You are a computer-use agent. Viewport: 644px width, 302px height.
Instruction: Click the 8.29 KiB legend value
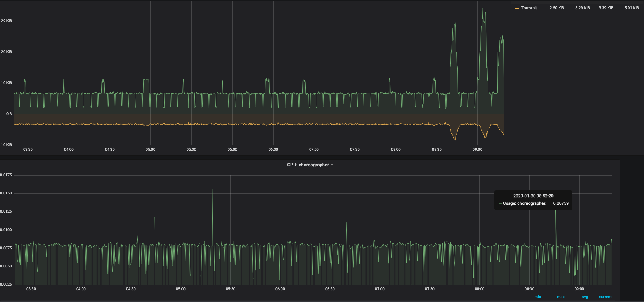click(x=582, y=8)
